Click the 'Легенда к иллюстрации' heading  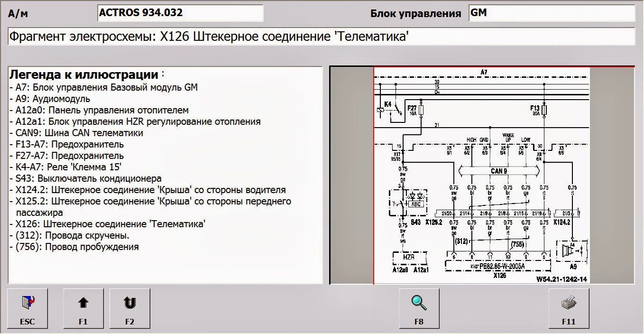click(x=84, y=75)
